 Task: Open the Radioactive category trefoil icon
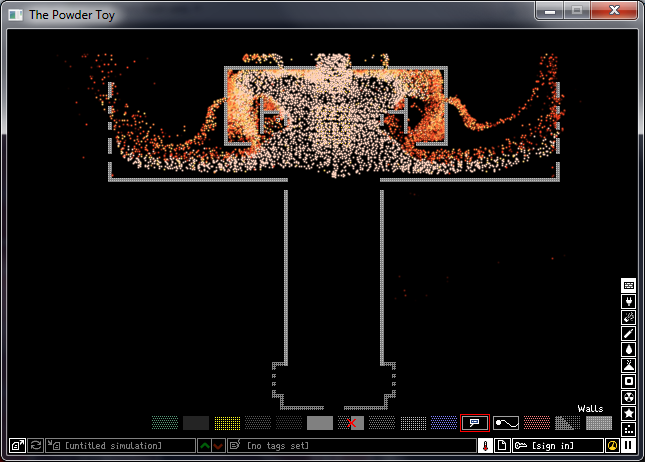(x=628, y=397)
